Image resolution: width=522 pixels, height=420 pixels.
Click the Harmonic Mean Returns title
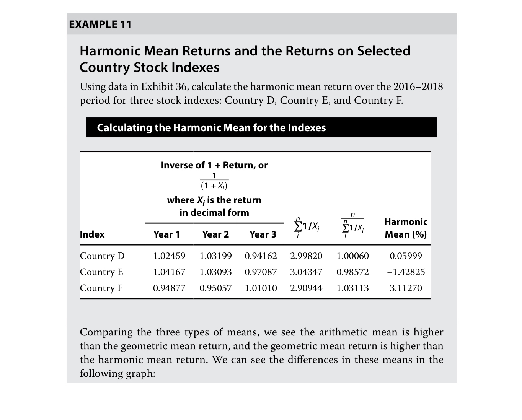(x=245, y=59)
